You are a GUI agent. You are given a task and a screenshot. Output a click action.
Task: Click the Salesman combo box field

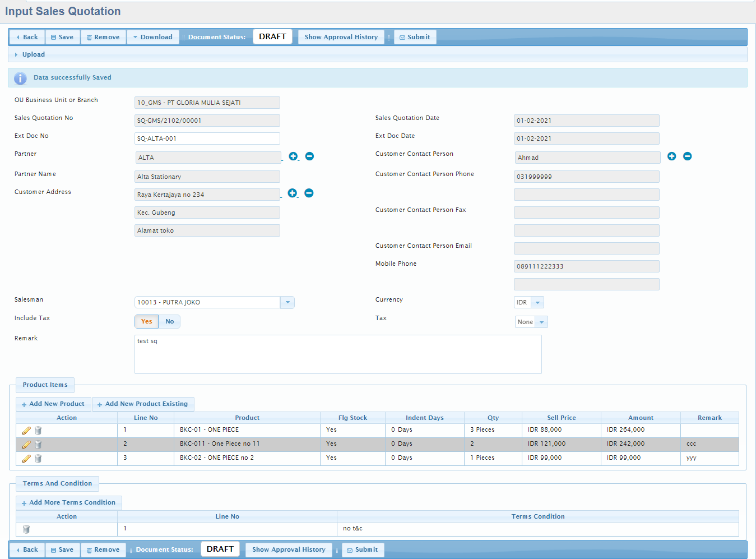coord(207,302)
